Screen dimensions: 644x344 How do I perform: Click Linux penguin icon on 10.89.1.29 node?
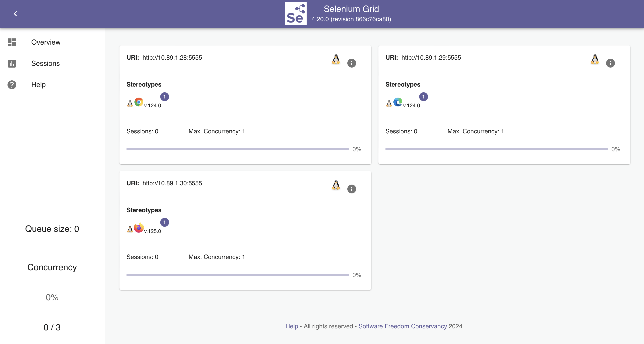point(595,59)
